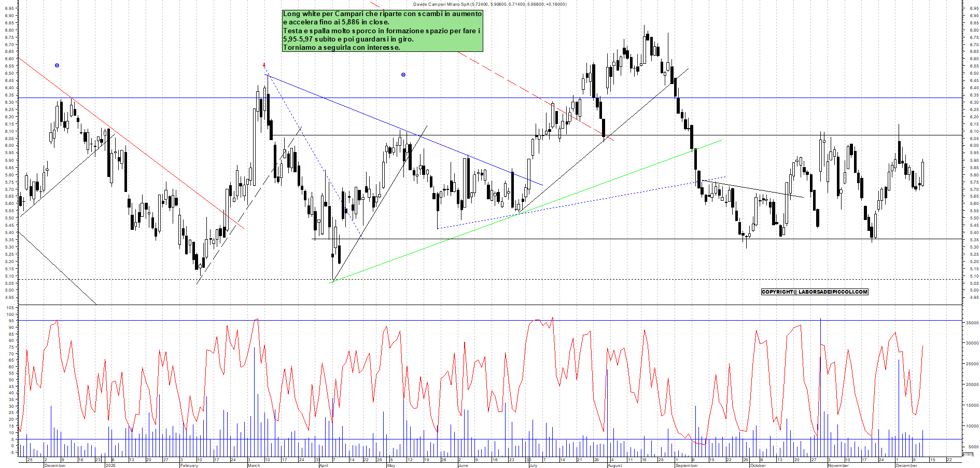Select the October month label on time axis
The image size is (980, 468).
(x=758, y=465)
